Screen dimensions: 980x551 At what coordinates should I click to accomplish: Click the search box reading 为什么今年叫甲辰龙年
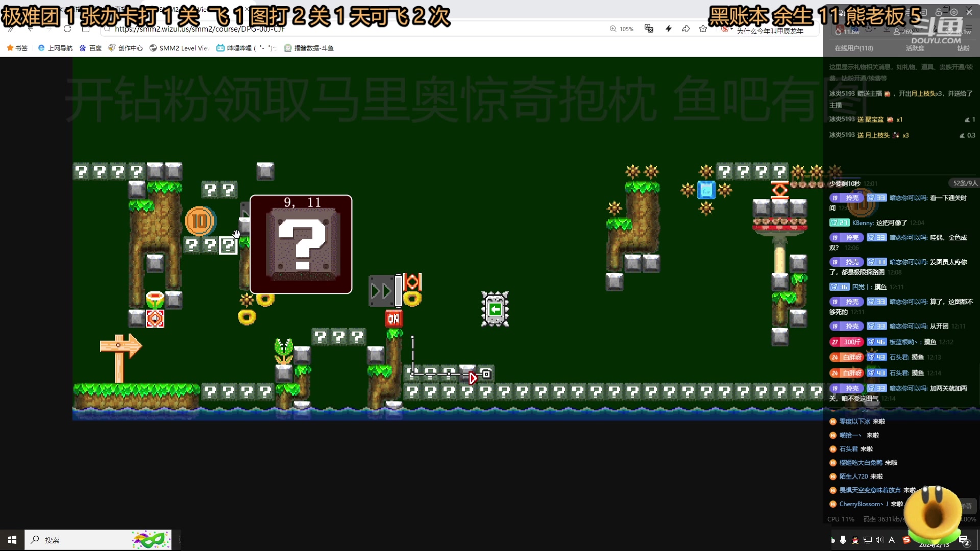[770, 31]
